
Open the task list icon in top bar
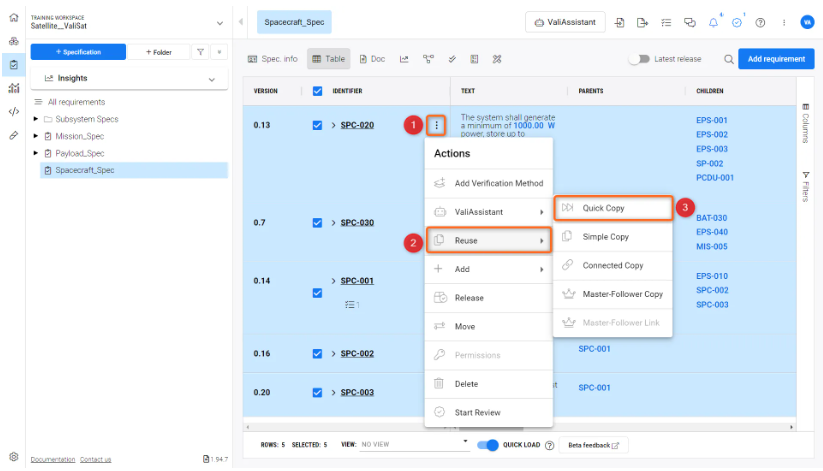[x=666, y=23]
